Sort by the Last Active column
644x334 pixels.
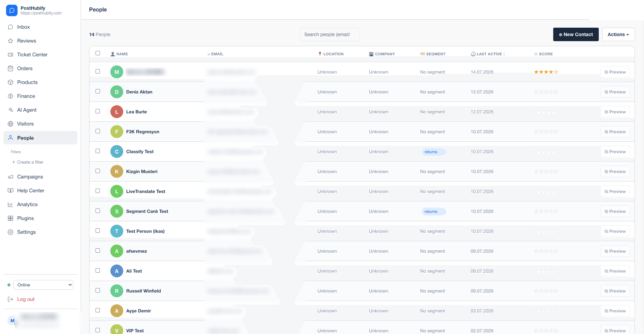(x=488, y=54)
